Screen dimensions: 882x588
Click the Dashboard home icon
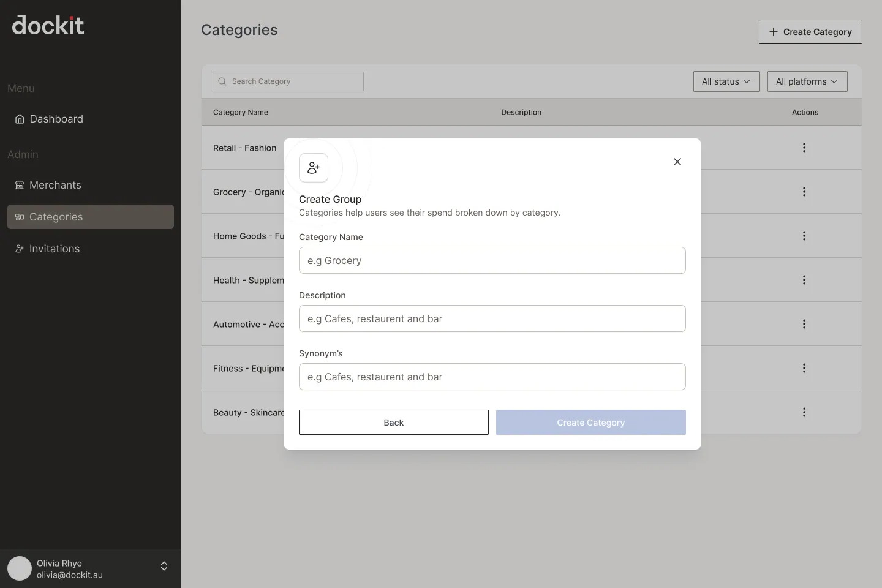point(20,119)
